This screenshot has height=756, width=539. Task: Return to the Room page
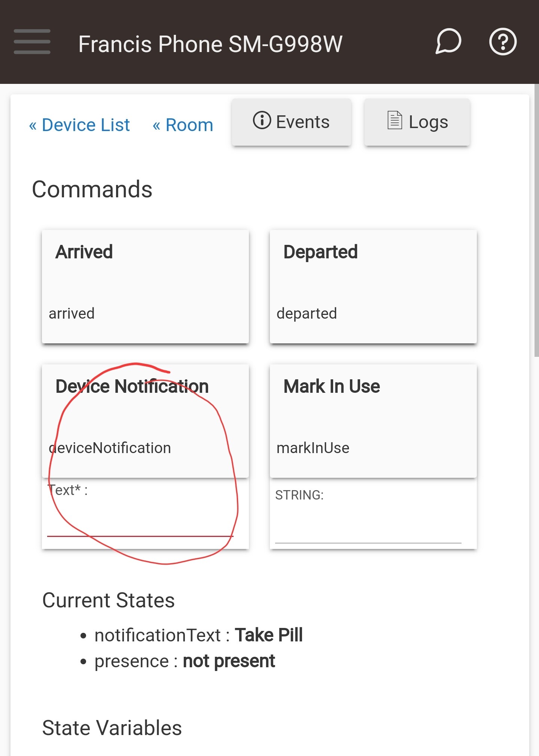tap(183, 125)
